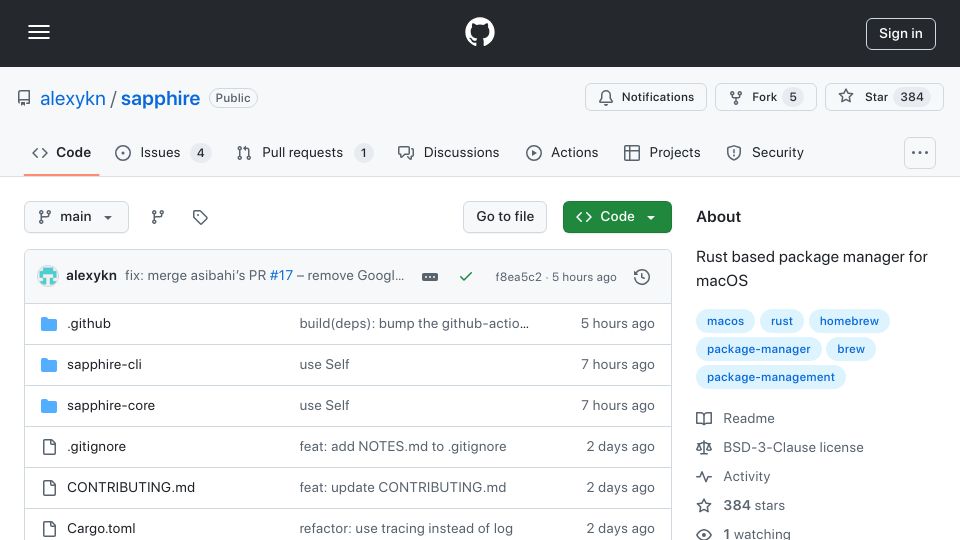Fork the sapphire repository
Viewport: 960px width, 540px height.
766,97
